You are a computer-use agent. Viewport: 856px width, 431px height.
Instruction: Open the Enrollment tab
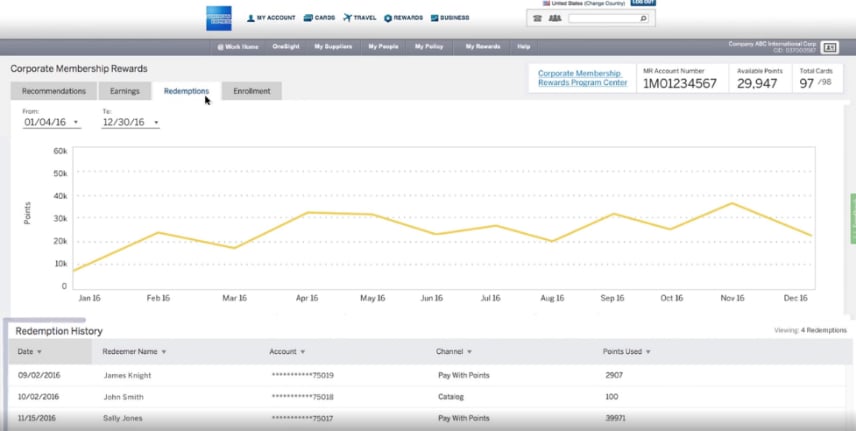(x=251, y=91)
